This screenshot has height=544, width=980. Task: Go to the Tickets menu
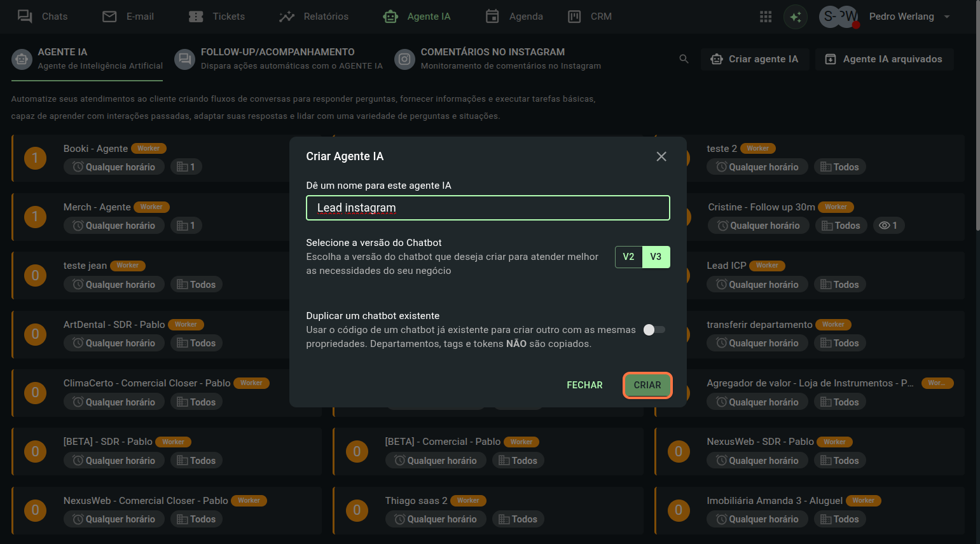click(217, 17)
